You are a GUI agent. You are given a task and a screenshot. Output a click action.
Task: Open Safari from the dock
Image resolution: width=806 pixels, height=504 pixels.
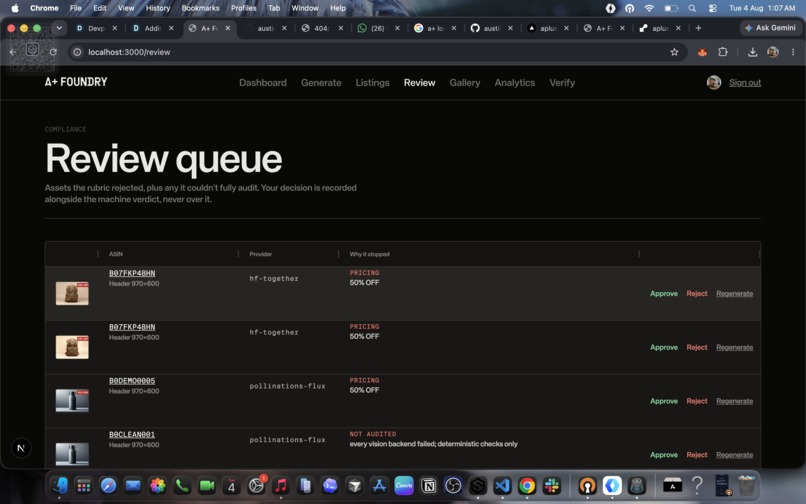(x=108, y=485)
